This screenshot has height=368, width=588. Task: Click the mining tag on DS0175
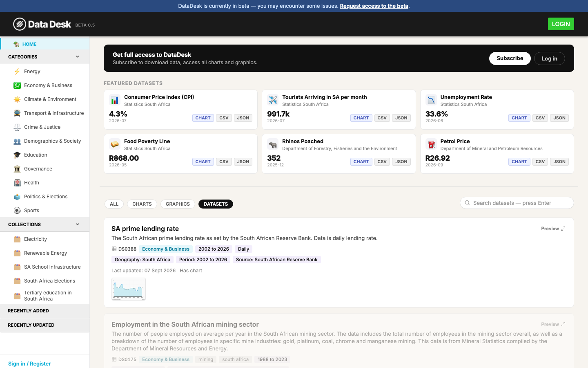[206, 359]
